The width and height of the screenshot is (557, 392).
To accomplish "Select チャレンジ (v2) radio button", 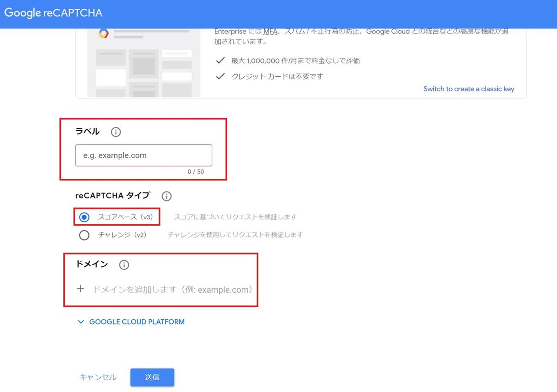I will [x=84, y=235].
